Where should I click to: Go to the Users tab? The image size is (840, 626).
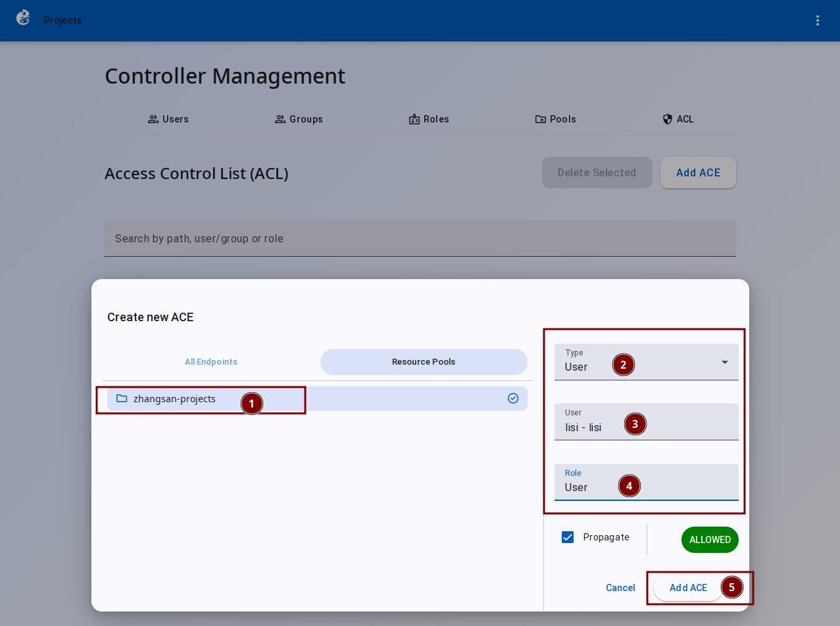click(168, 119)
